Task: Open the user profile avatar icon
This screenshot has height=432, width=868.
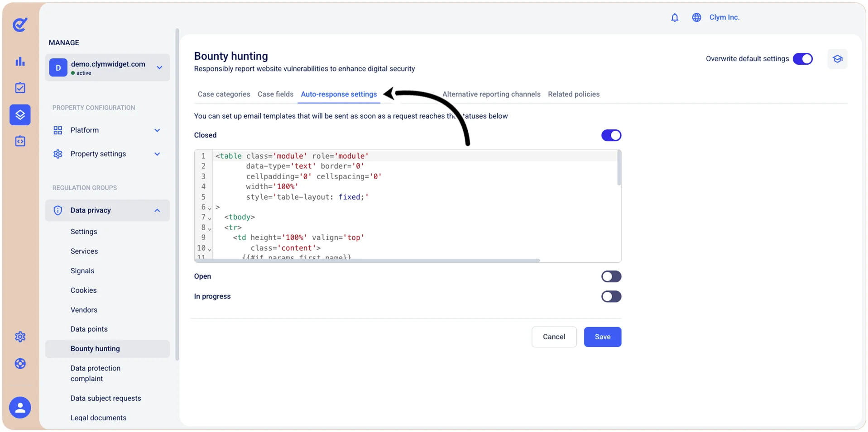Action: (20, 408)
